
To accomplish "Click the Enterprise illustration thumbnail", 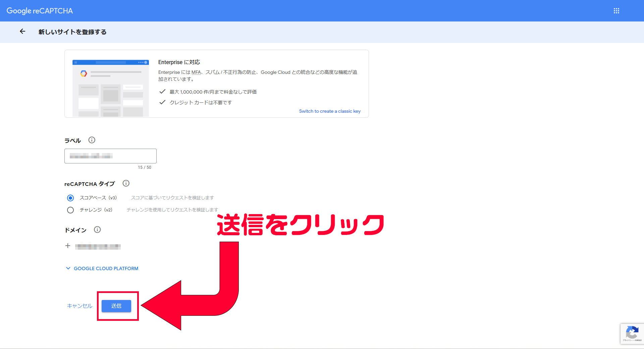I will pyautogui.click(x=111, y=88).
